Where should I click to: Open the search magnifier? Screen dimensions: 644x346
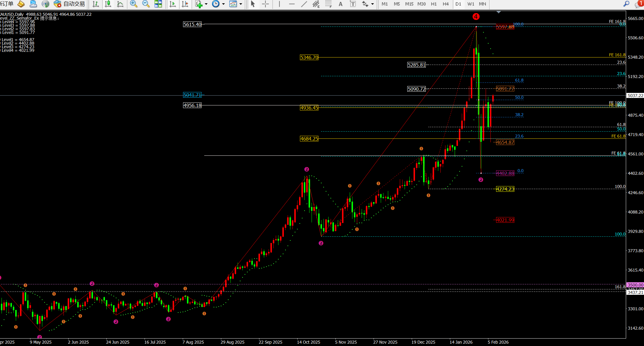coord(626,4)
